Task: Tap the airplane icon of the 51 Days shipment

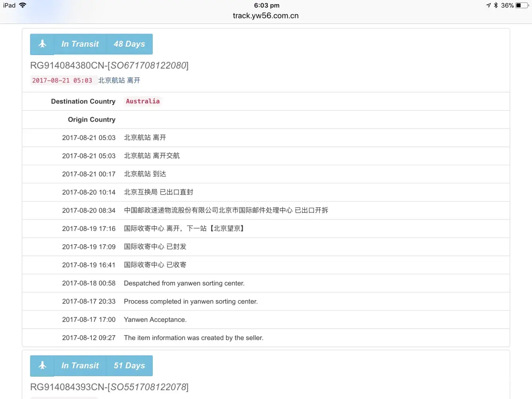Action: (42, 366)
